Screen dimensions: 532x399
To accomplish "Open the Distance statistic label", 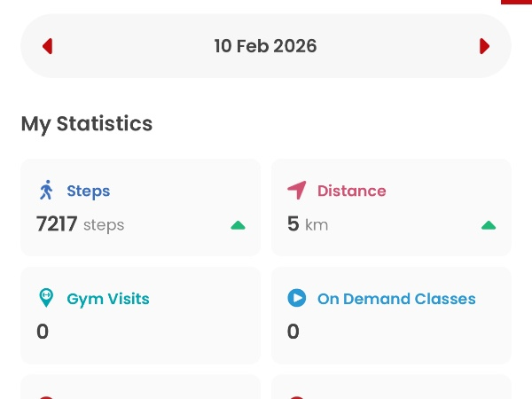I will pyautogui.click(x=351, y=191).
